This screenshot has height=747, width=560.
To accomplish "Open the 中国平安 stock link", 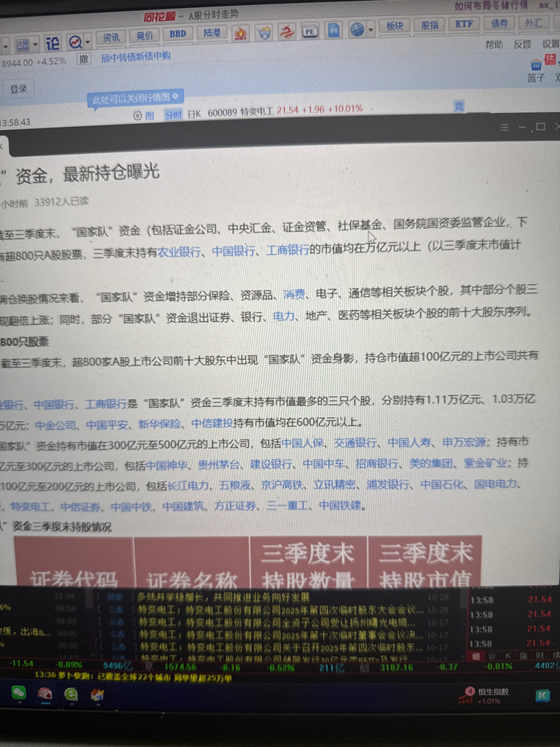I will [107, 425].
